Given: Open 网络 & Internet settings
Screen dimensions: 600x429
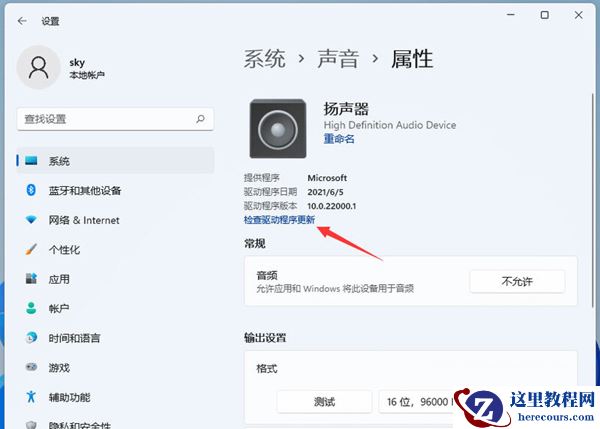Looking at the screenshot, I should (x=115, y=220).
